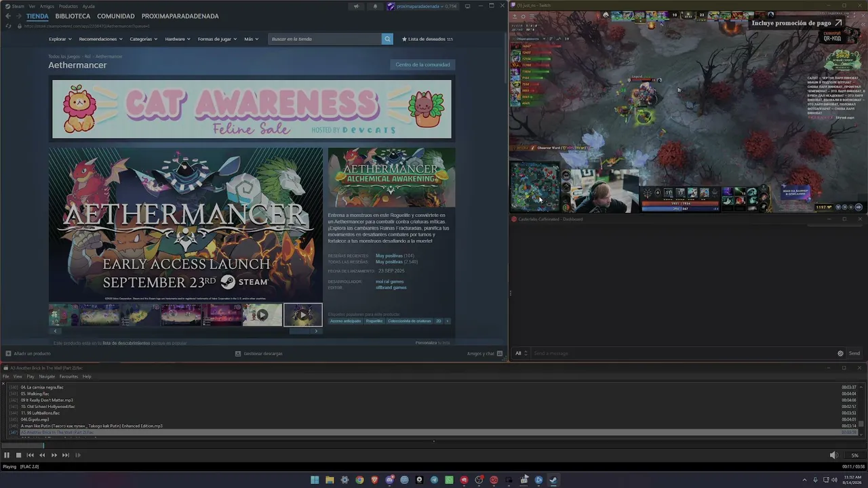Open the PROXIMAPARADADENADA profile tab
The image size is (868, 488).
(x=180, y=16)
